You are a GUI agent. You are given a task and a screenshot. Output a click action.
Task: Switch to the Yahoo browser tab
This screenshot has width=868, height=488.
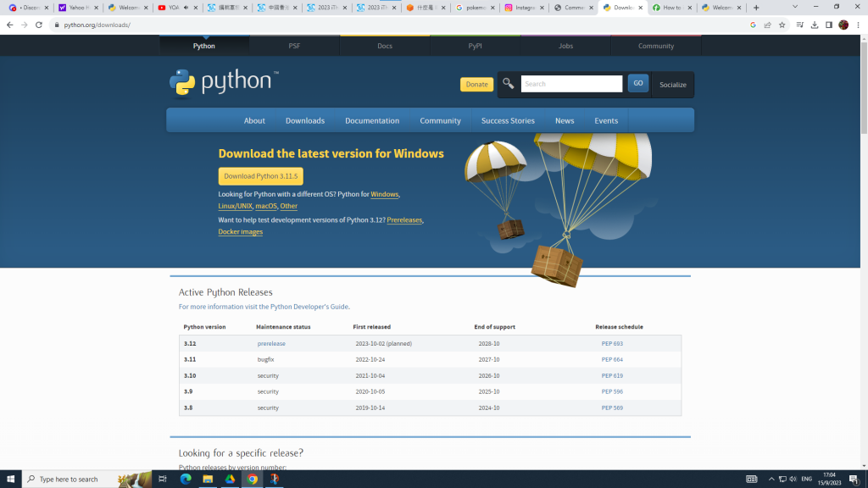(77, 8)
